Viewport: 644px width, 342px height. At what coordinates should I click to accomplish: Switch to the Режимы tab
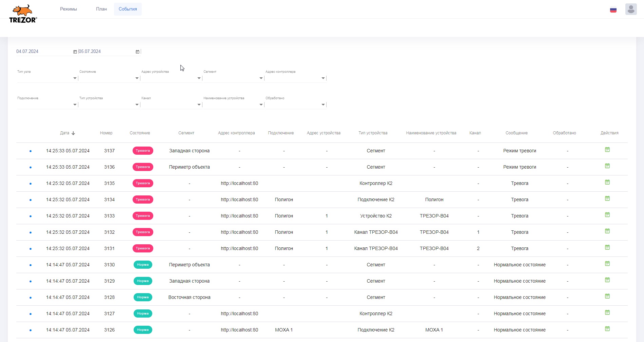click(x=69, y=9)
